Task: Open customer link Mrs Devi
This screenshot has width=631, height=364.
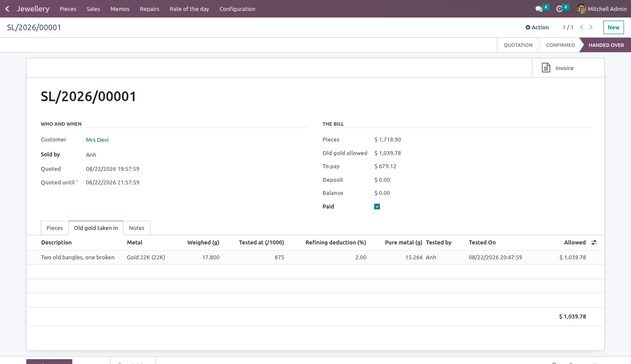Action: click(x=97, y=140)
